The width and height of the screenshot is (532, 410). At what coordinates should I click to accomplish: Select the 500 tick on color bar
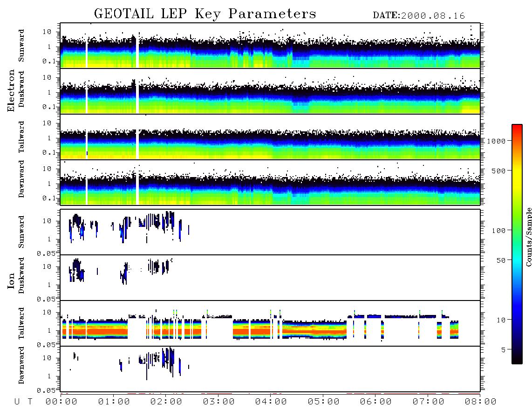(499, 171)
